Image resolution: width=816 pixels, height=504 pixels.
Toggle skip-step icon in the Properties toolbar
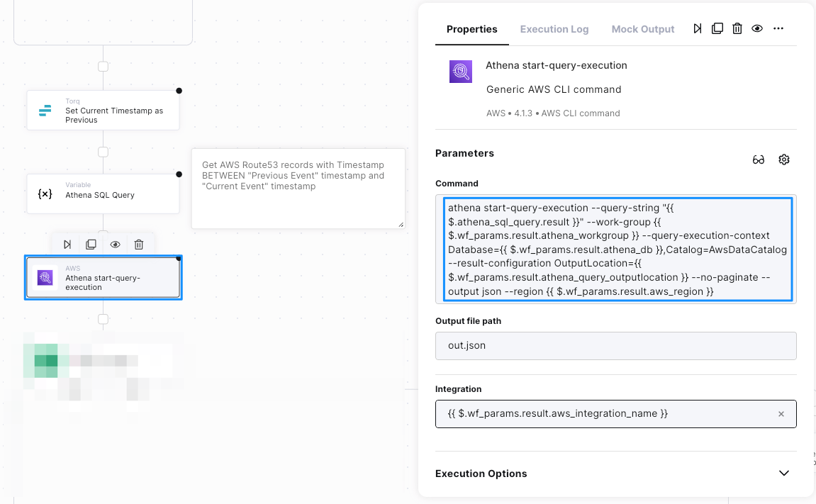[697, 28]
